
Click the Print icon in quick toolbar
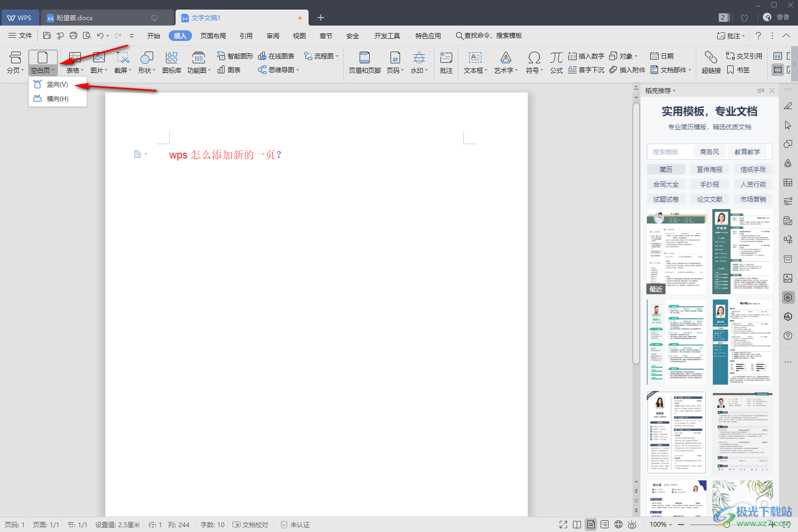click(x=73, y=36)
